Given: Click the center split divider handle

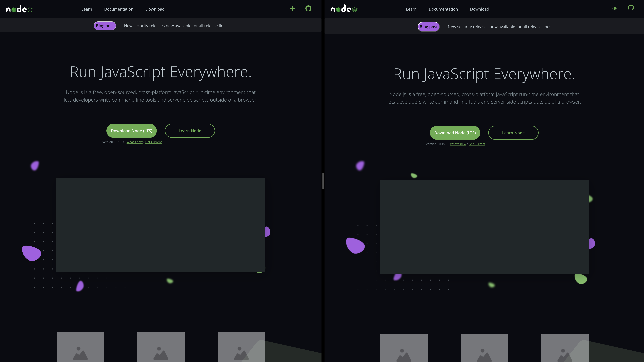Looking at the screenshot, I should (x=323, y=181).
